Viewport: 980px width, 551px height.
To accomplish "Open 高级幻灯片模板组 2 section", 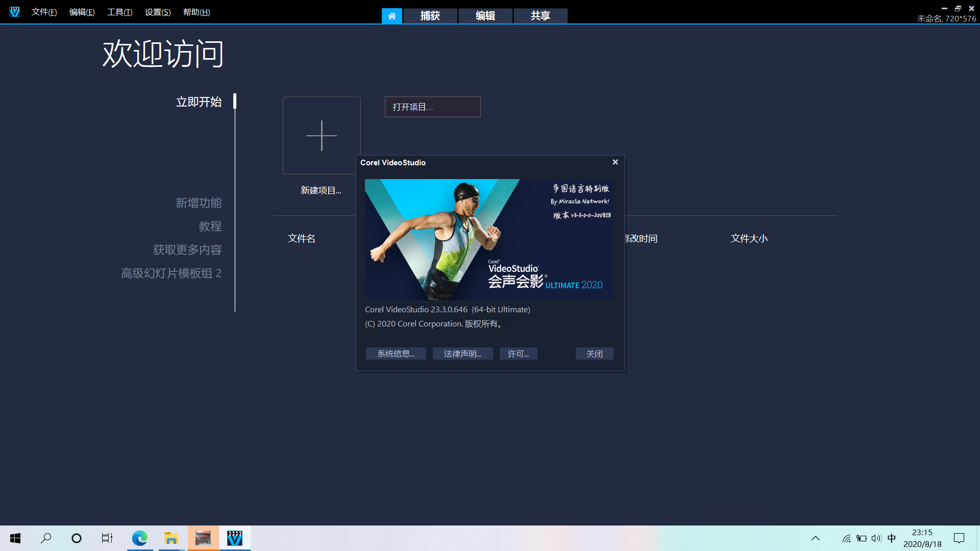I will pos(171,273).
